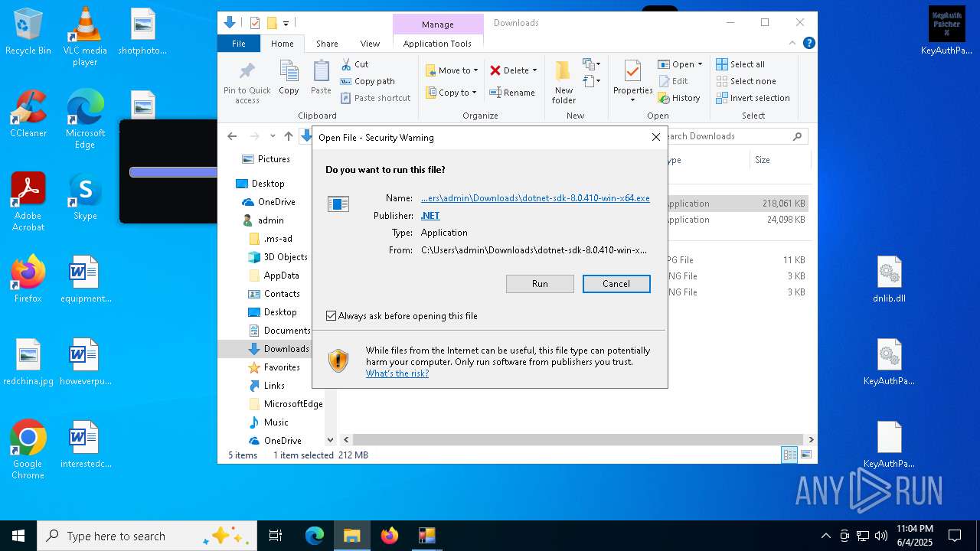Select Downloads in the navigation pane

point(279,349)
